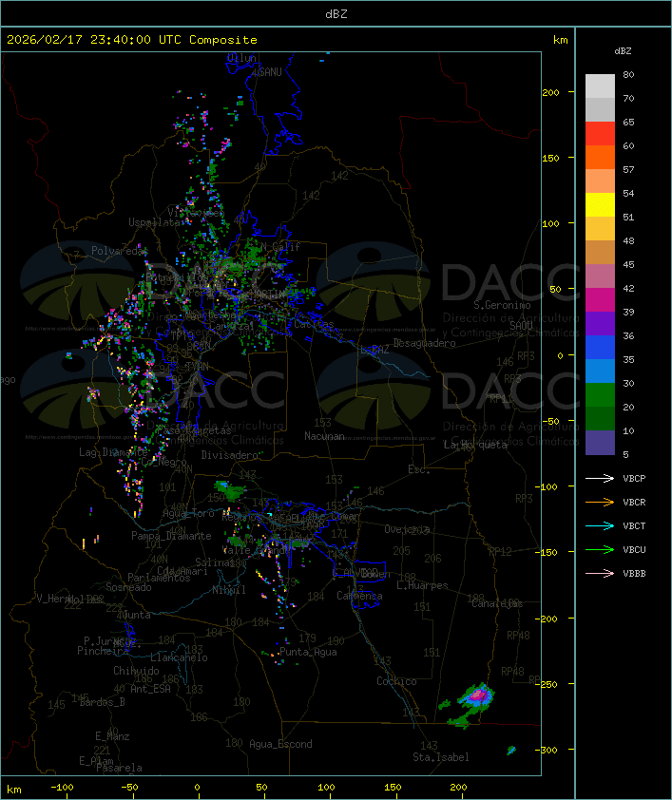The image size is (672, 800).
Task: Click the VBCR legend label
Action: 634,502
